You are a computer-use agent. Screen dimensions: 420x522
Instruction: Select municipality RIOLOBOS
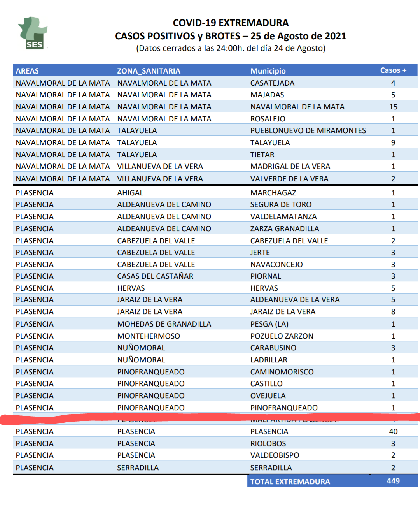click(268, 443)
